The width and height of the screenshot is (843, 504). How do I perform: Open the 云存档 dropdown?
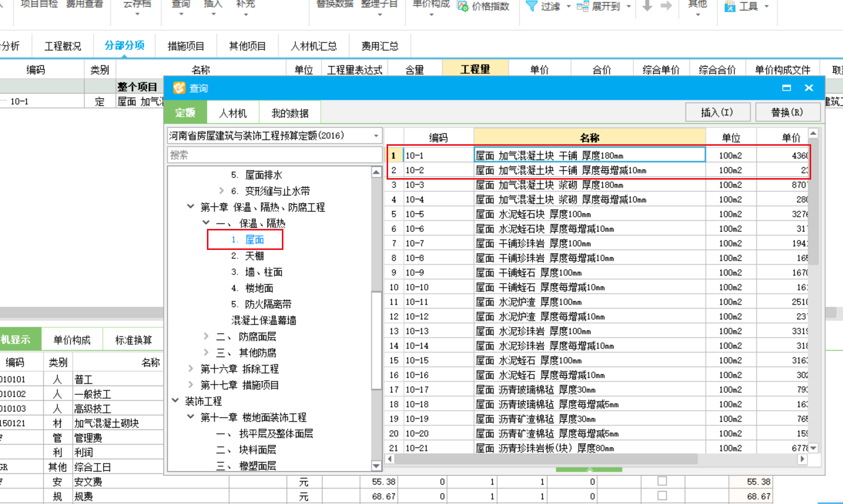point(137,14)
